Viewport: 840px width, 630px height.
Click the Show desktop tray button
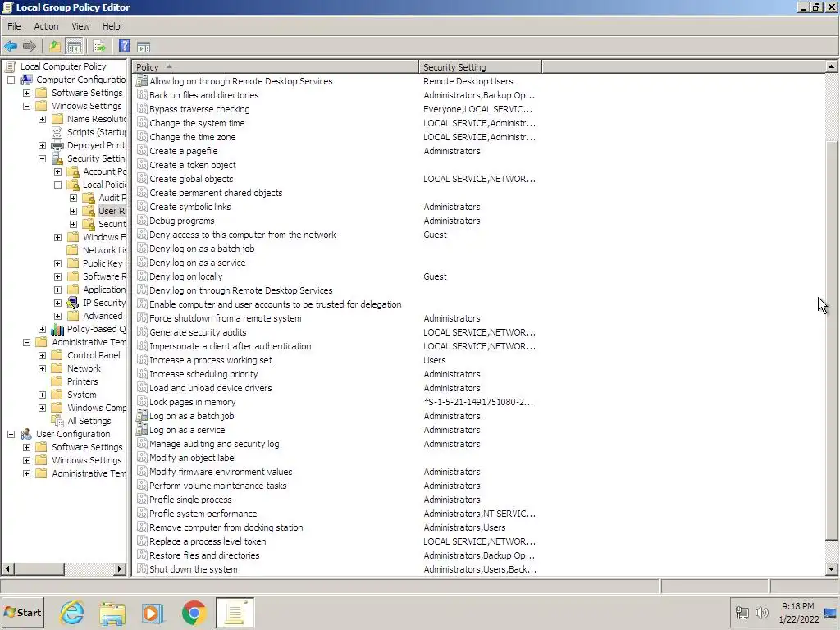point(831,612)
